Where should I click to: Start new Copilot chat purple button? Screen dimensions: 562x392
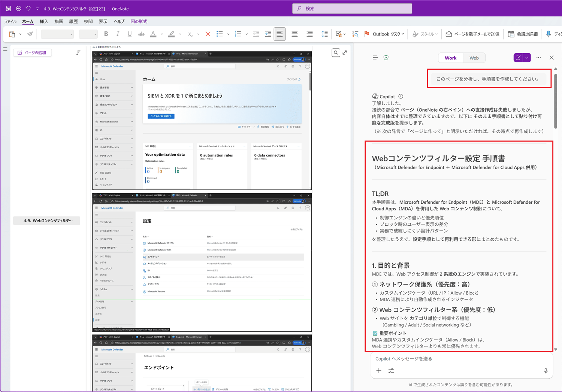[x=518, y=58]
